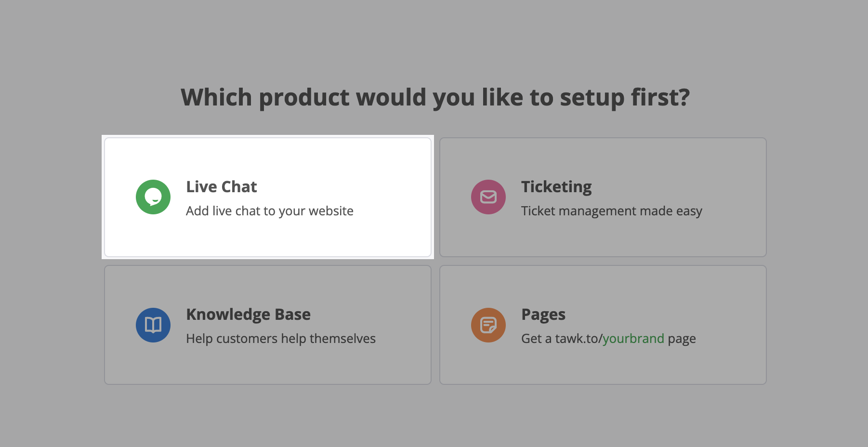Click the blue Knowledge Base book icon
868x447 pixels.
(153, 325)
